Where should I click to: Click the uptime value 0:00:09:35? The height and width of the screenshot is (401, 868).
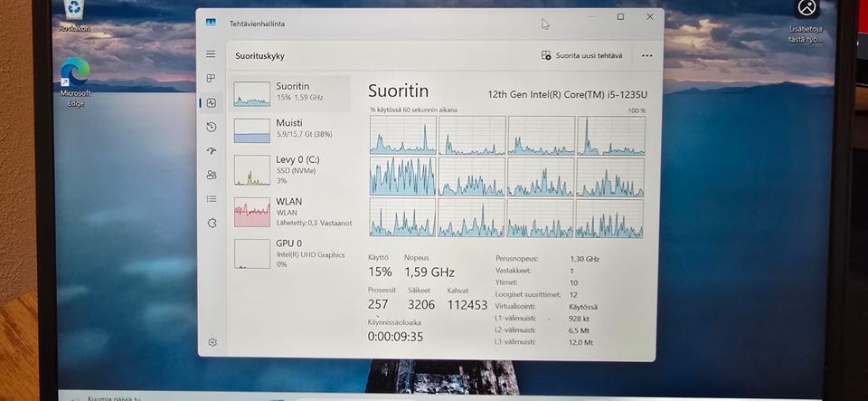(395, 336)
